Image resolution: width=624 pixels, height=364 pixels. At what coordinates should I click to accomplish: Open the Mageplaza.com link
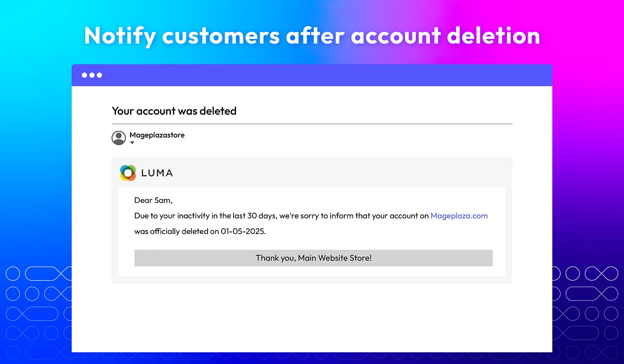point(459,216)
